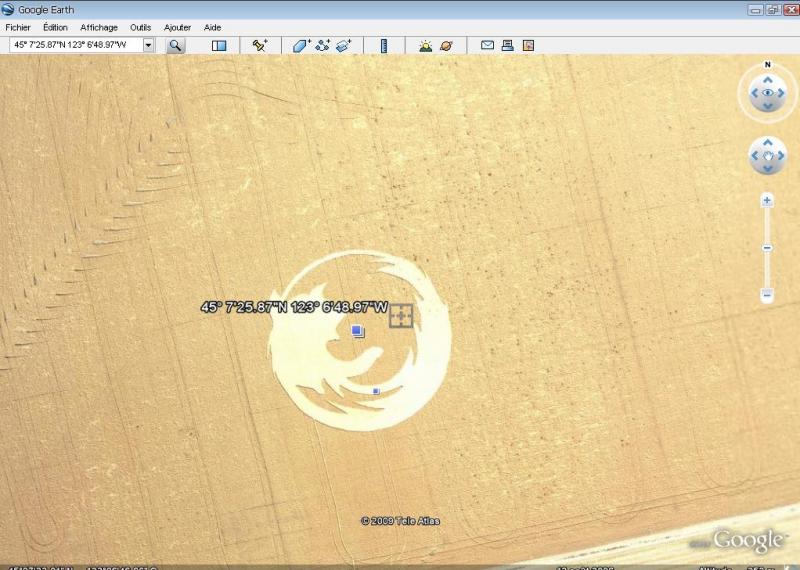This screenshot has height=570, width=800.
Task: Click the zoom slider handle
Action: 767,248
